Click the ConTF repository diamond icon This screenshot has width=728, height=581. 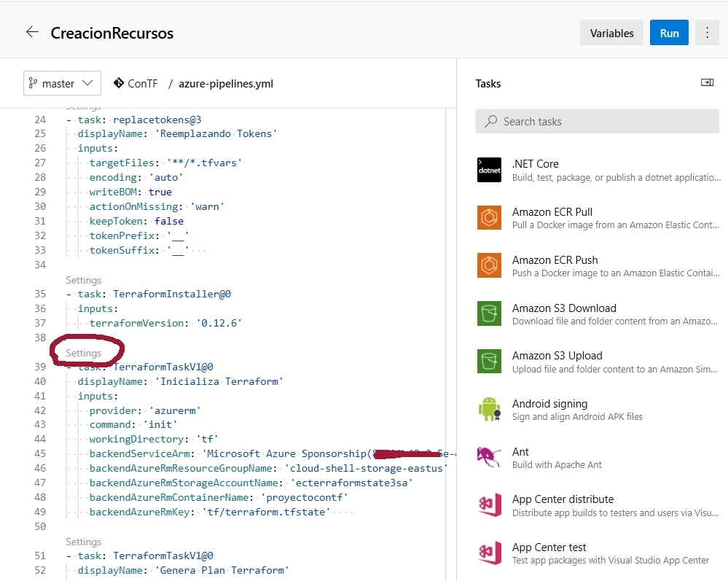[x=119, y=83]
